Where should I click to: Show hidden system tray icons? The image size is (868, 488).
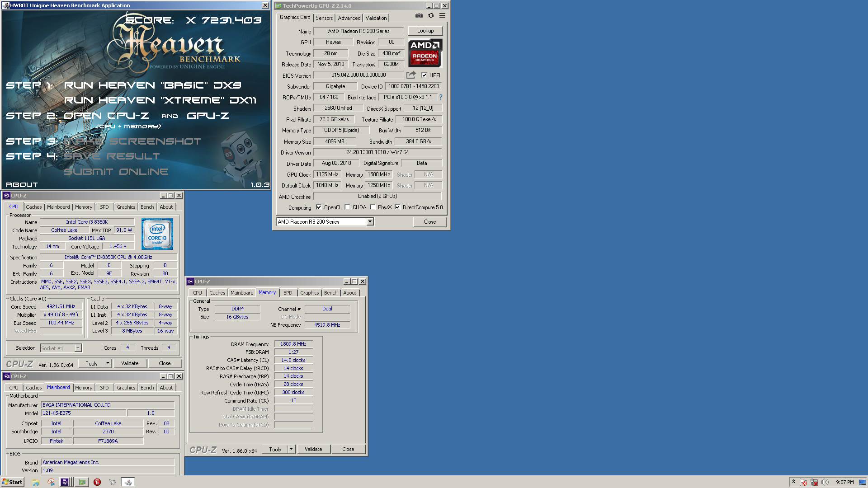[793, 482]
